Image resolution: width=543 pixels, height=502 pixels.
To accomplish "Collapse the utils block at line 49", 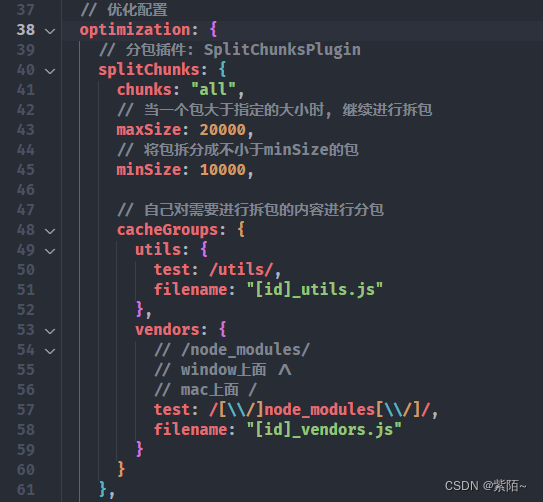I will [50, 251].
